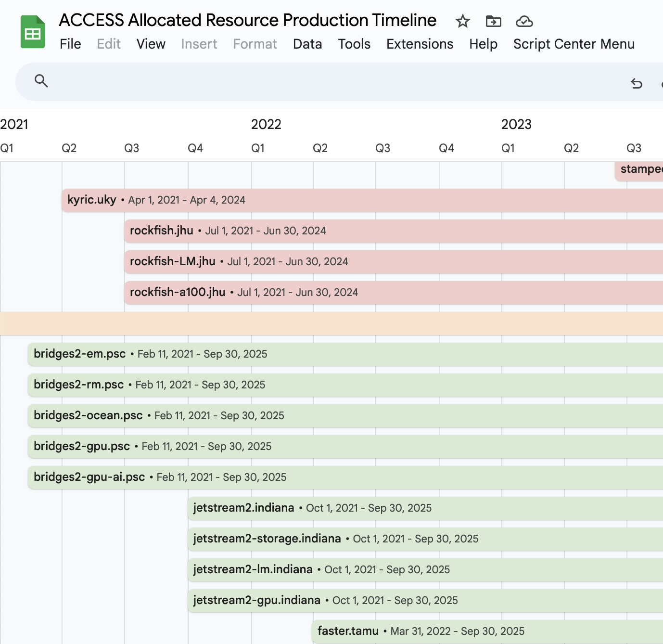The image size is (663, 644).
Task: Open the move-to-folder icon
Action: click(x=493, y=22)
